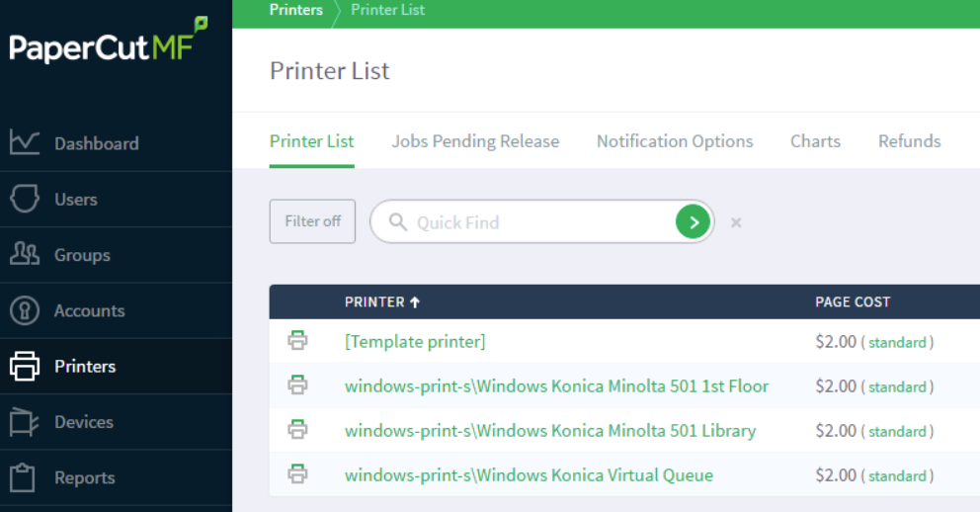Click Printer List in the breadcrumb bar
Screen dimensions: 980x512
(x=387, y=10)
